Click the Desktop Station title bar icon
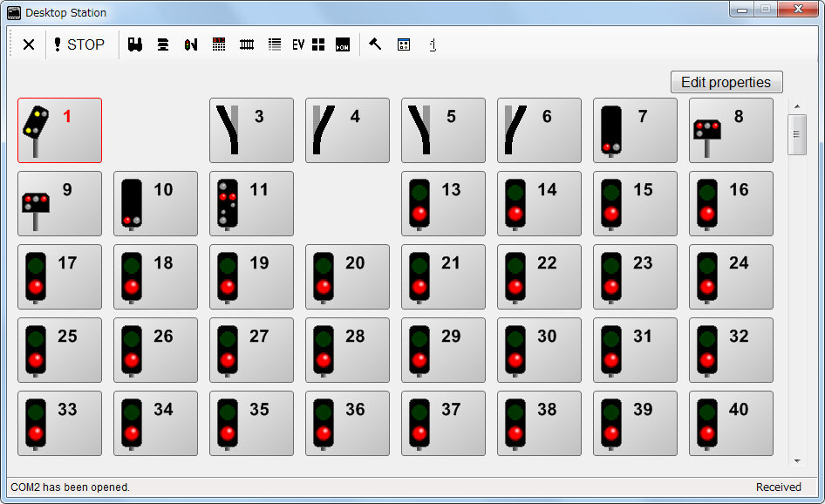Viewport: 825px width, 504px height. point(14,12)
